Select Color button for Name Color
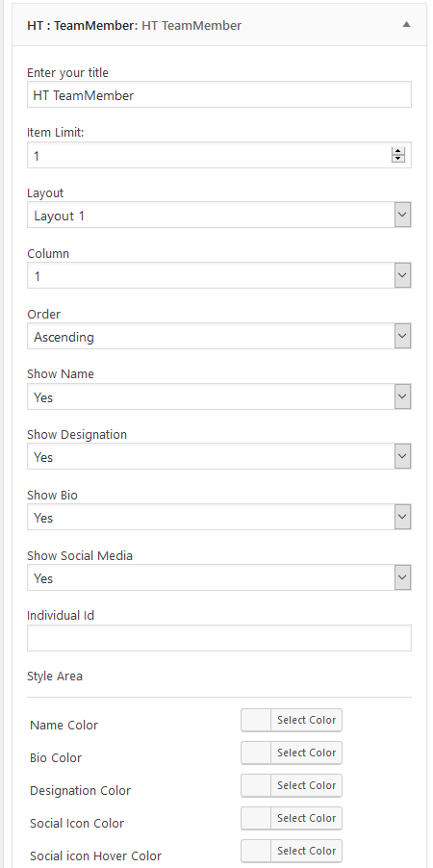 click(x=306, y=720)
